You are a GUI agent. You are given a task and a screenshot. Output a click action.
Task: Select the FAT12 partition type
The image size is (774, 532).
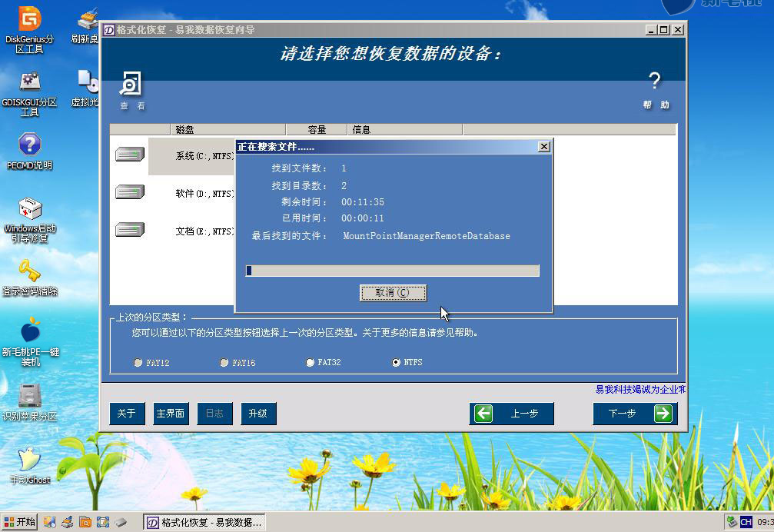[138, 362]
